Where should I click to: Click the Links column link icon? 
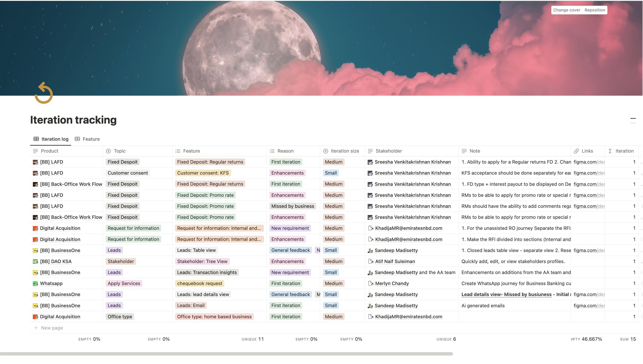tap(576, 151)
